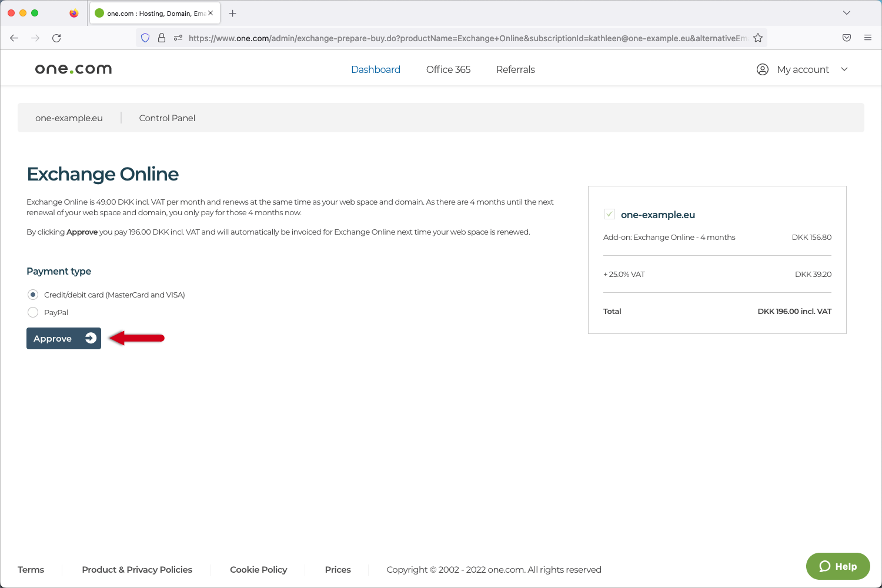This screenshot has height=588, width=882.
Task: Click the checkbox beside one-example.eu
Action: coord(610,214)
